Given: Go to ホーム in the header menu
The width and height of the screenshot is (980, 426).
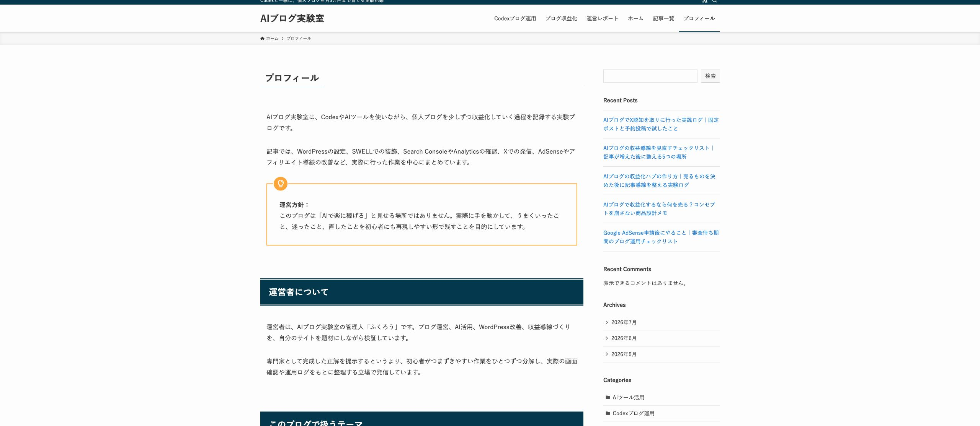Looking at the screenshot, I should 635,18.
